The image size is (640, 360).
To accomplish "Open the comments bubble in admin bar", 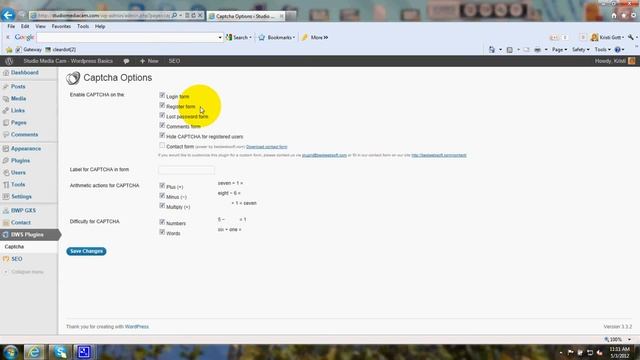I will click(x=126, y=61).
